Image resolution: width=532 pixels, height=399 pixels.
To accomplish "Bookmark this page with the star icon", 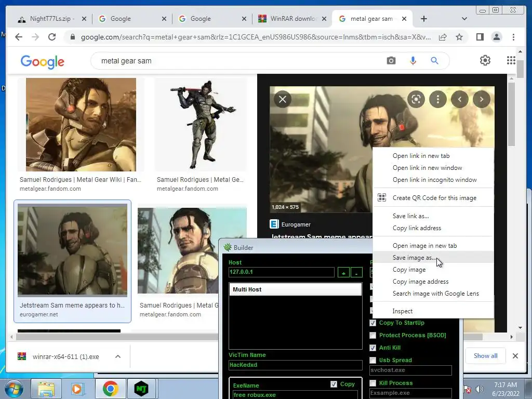I will (459, 37).
